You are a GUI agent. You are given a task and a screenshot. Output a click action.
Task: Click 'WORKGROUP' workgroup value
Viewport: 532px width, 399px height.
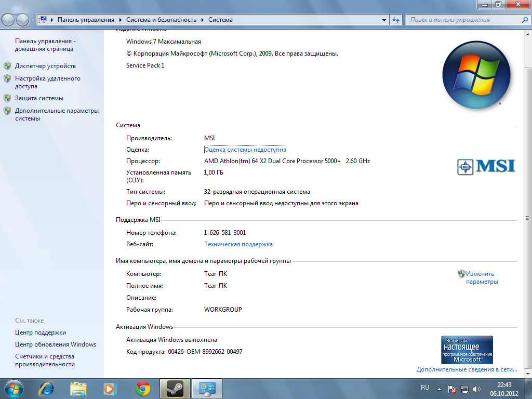[x=223, y=310]
